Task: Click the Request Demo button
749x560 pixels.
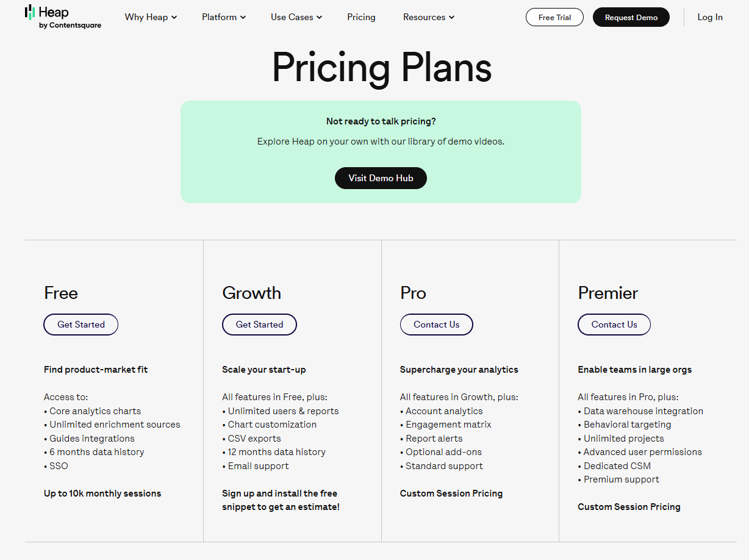Action: (x=631, y=17)
